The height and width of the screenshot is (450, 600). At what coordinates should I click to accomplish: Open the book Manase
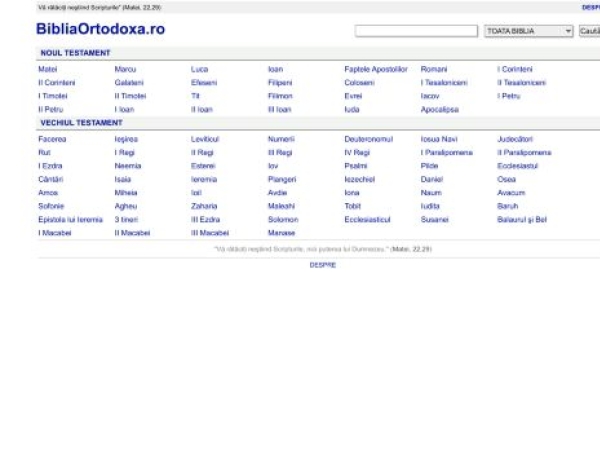pyautogui.click(x=281, y=233)
